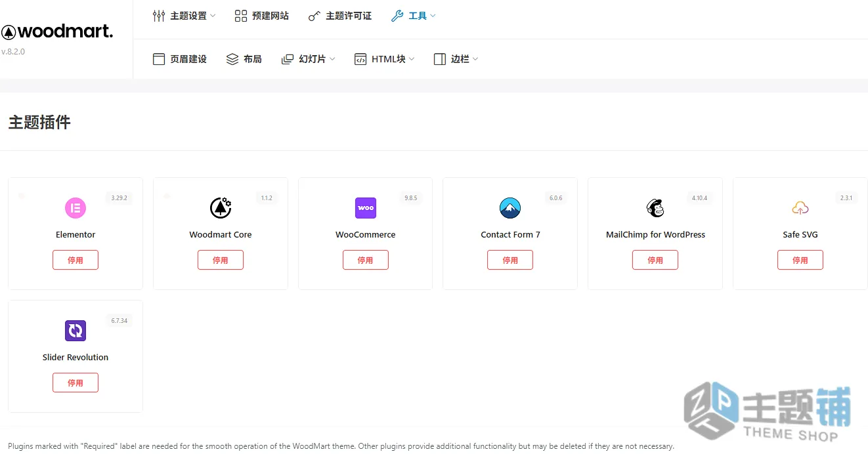This screenshot has width=868, height=460.
Task: Click the Woodmart Core plugin icon
Action: 221,208
